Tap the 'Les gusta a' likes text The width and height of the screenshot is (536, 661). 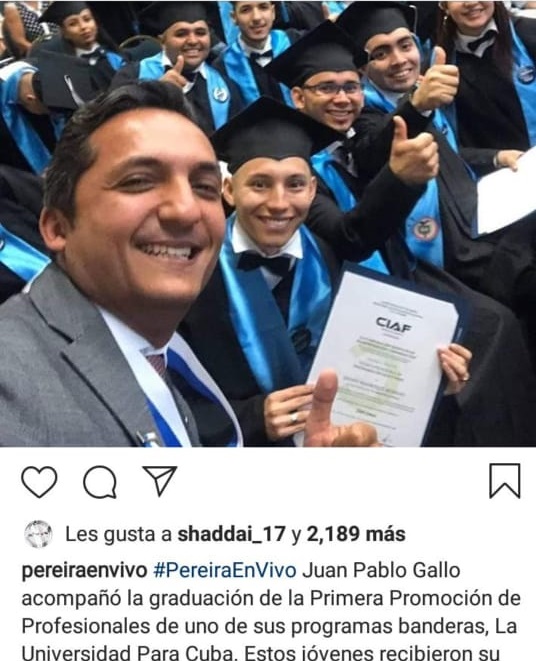pos(119,535)
